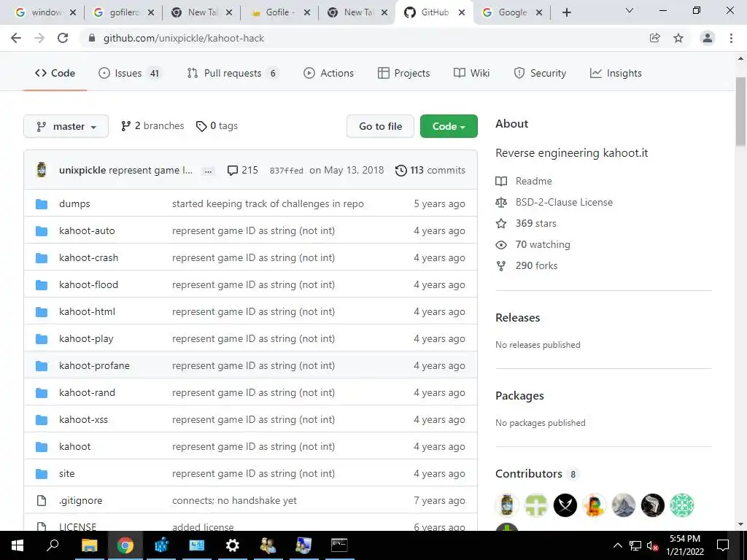
Task: Reload the GitHub page
Action: [63, 38]
